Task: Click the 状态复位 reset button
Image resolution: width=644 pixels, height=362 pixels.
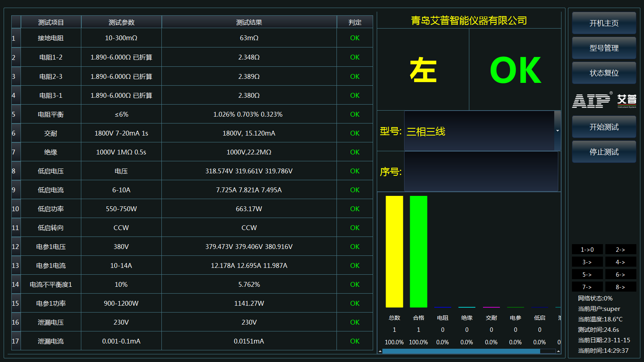Action: tap(604, 73)
